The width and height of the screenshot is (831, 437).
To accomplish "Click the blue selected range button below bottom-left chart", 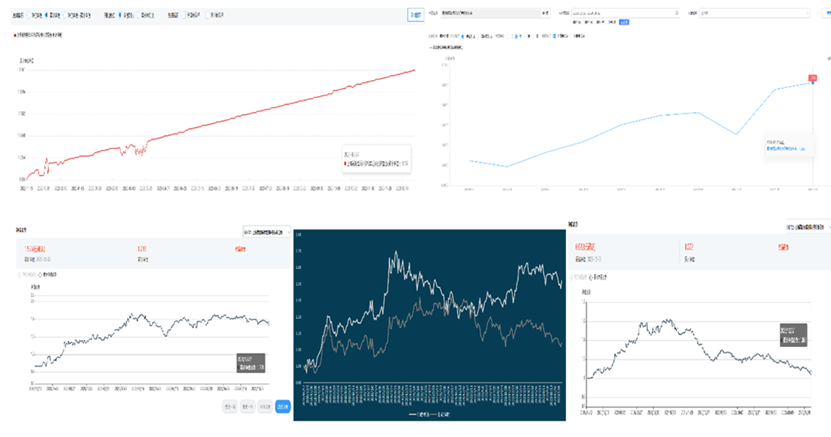I will point(283,406).
